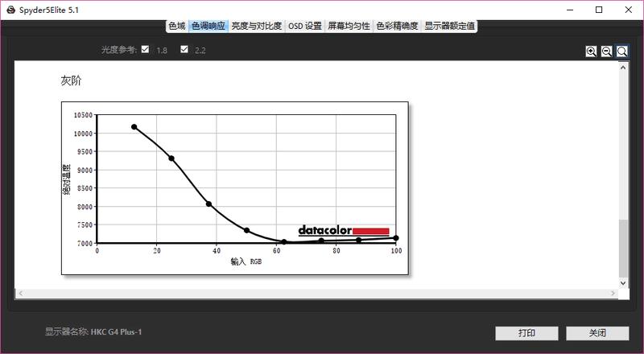Zoom in with the magnifier plus icon

click(592, 51)
